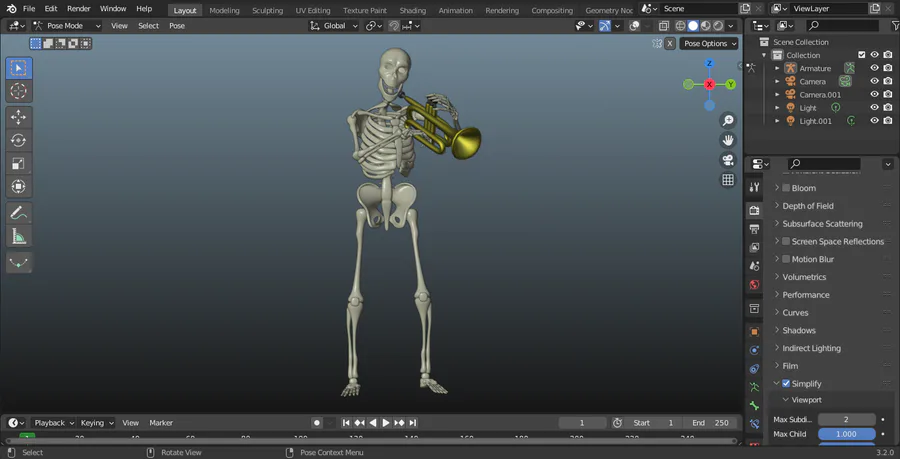Viewport: 900px width, 459px height.
Task: Select the Move tool
Action: pyautogui.click(x=18, y=118)
